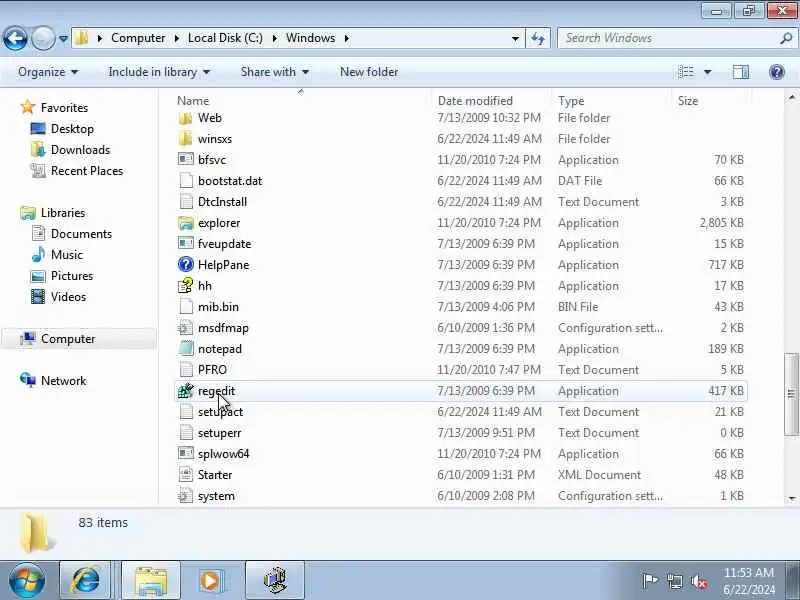Expand the arrow after Windows in address bar
Image resolution: width=800 pixels, height=600 pixels.
(x=347, y=38)
